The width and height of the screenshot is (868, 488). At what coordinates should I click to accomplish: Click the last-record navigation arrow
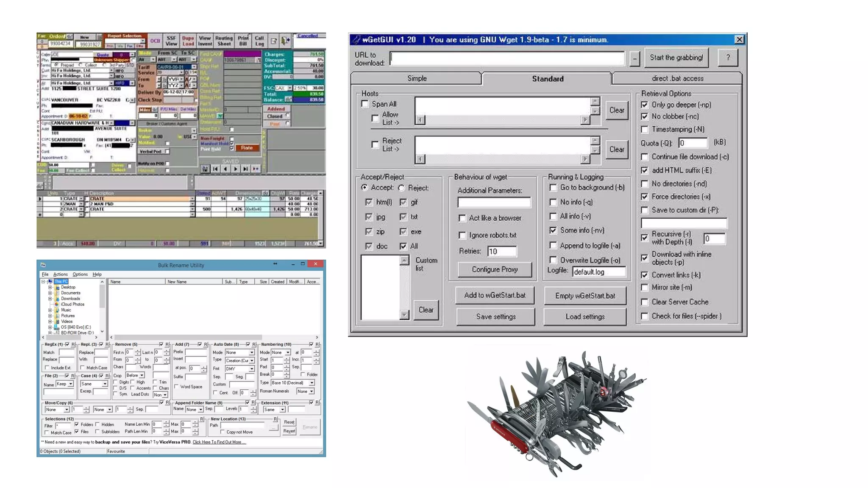tap(245, 169)
